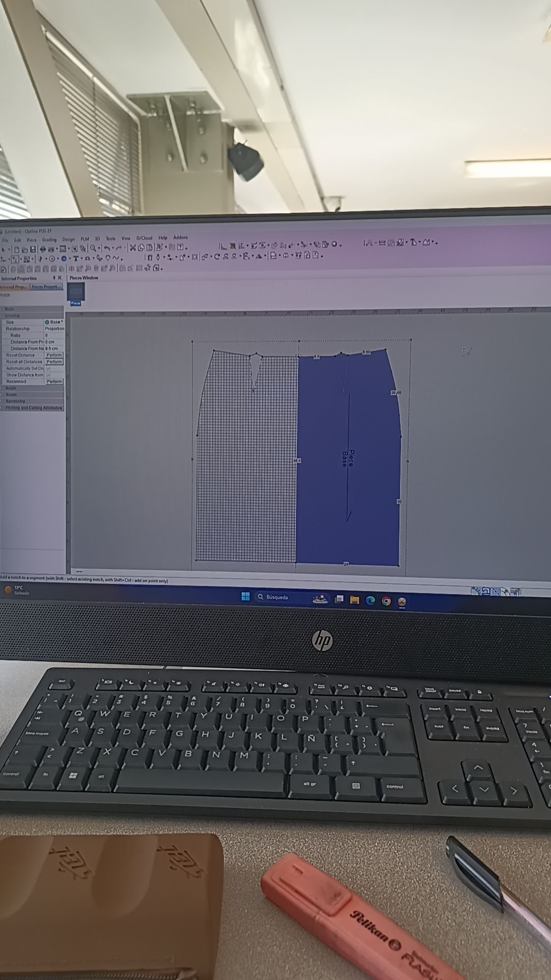Expand the Symmetry section
The image size is (551, 980).
point(32,401)
